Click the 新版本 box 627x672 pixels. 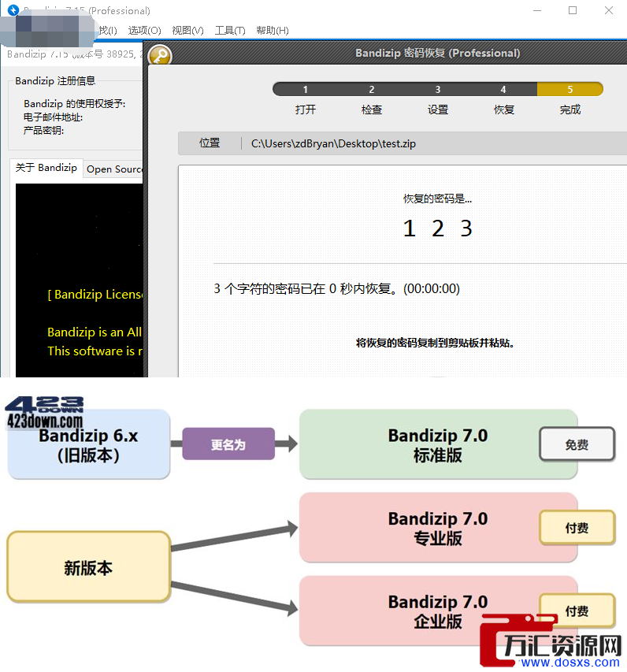pyautogui.click(x=89, y=567)
